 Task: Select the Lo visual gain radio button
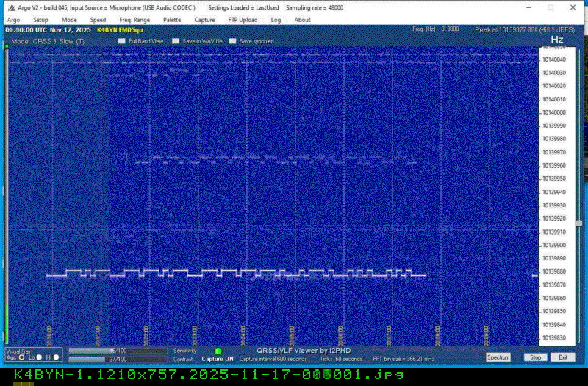[x=40, y=357]
